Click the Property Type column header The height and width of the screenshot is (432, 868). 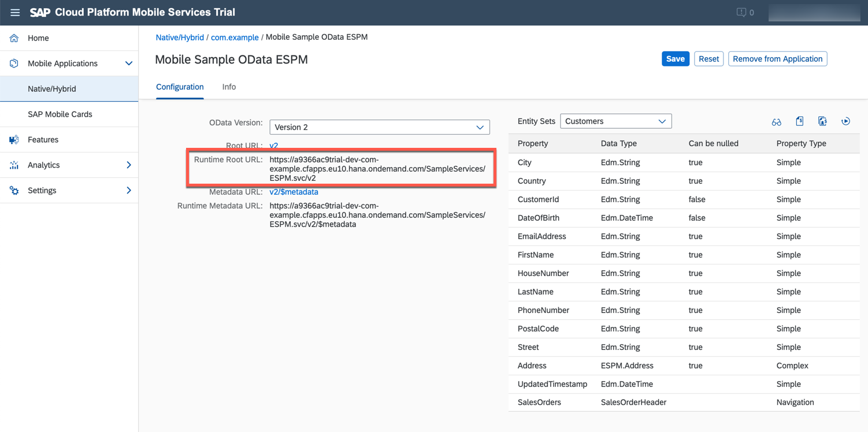coord(802,144)
